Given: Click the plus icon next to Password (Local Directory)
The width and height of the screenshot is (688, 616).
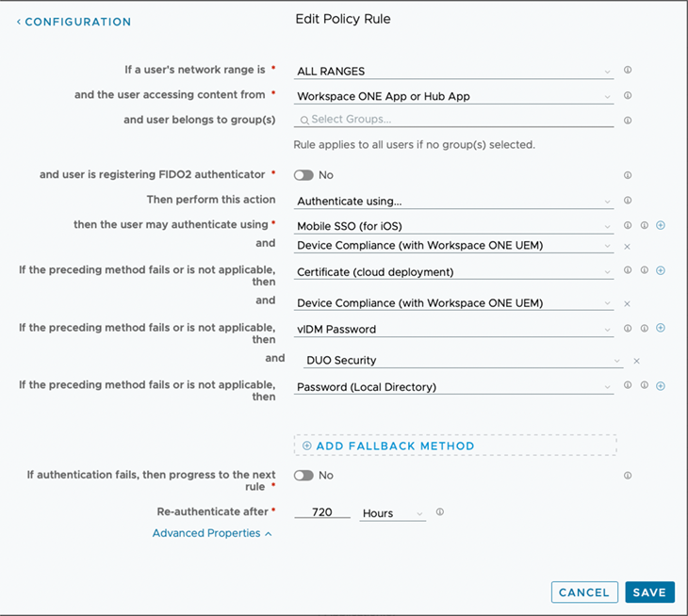Looking at the screenshot, I should click(661, 386).
